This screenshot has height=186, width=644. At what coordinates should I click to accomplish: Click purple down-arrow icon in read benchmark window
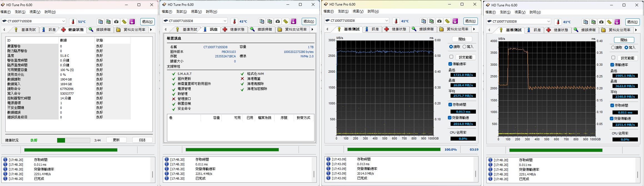tap(455, 21)
